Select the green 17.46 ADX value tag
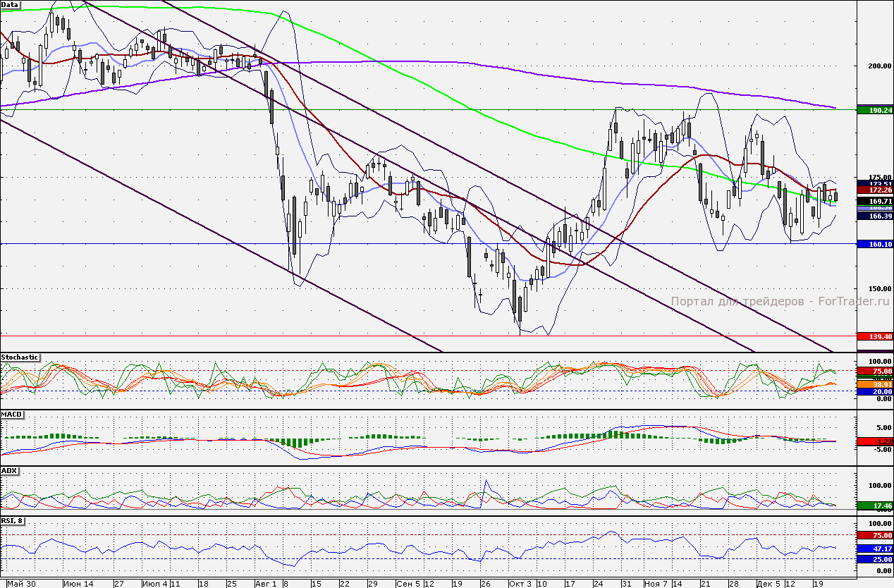This screenshot has height=588, width=894. coord(874,506)
